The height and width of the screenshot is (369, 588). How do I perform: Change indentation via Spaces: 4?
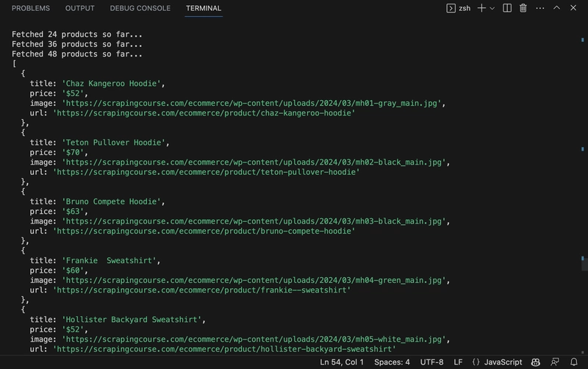click(x=392, y=362)
